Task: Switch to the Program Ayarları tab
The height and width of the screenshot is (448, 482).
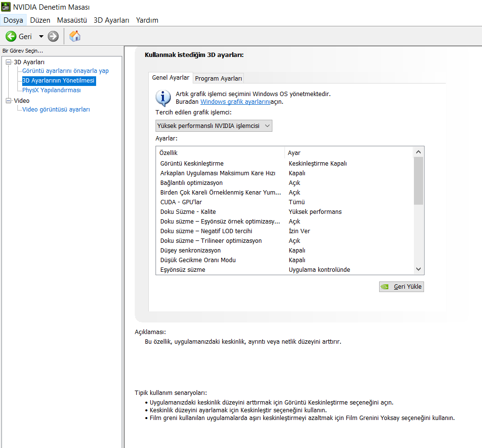Action: 218,78
